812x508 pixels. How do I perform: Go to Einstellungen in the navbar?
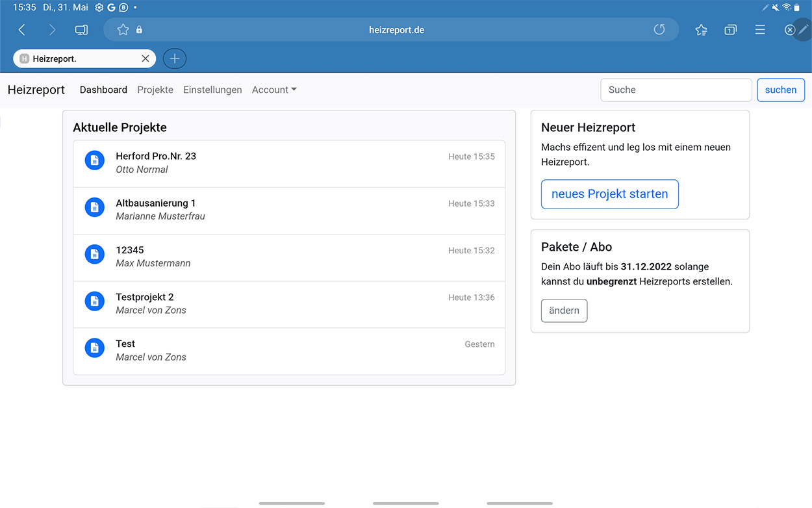click(212, 90)
